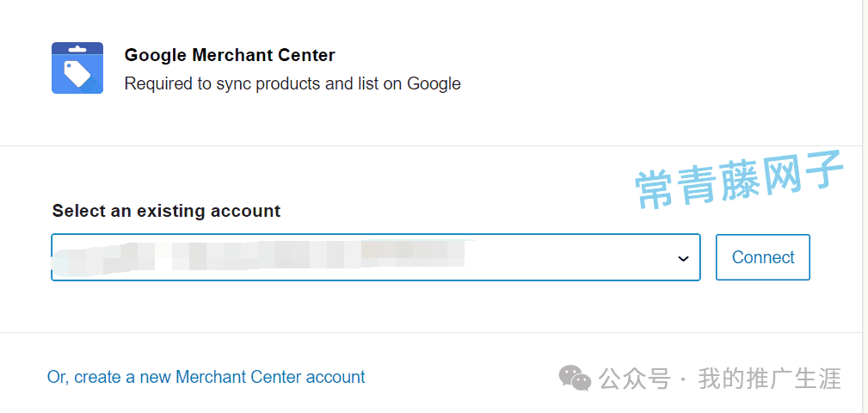Screen dimensions: 868x413
Task: Click the 公众号 text next to WeChat icon
Action: 634,379
